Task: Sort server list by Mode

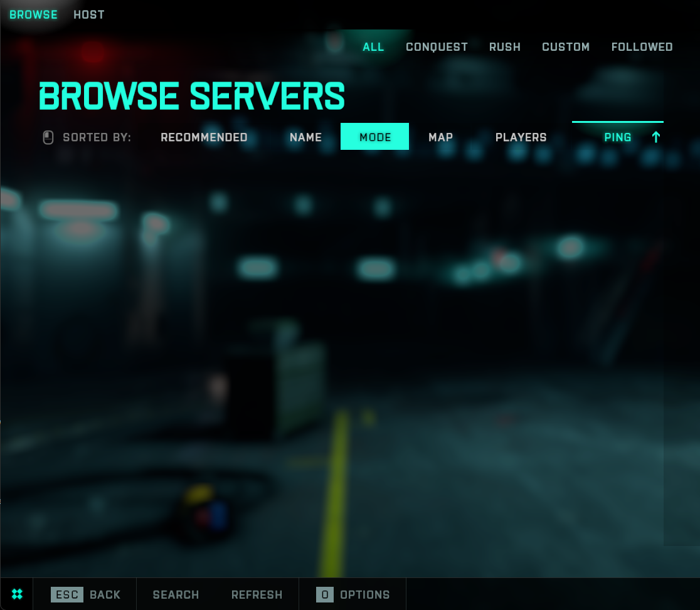Action: click(375, 137)
